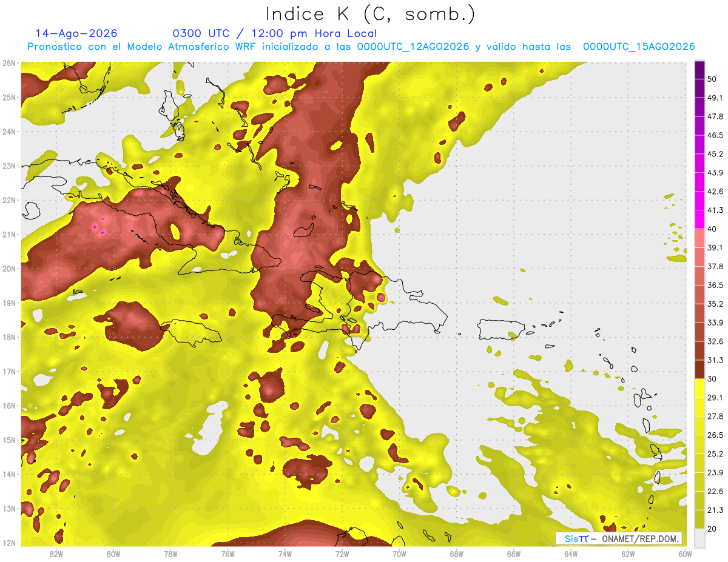Click the color bar label "36.5"
Image resolution: width=728 pixels, height=562 pixels.
715,285
